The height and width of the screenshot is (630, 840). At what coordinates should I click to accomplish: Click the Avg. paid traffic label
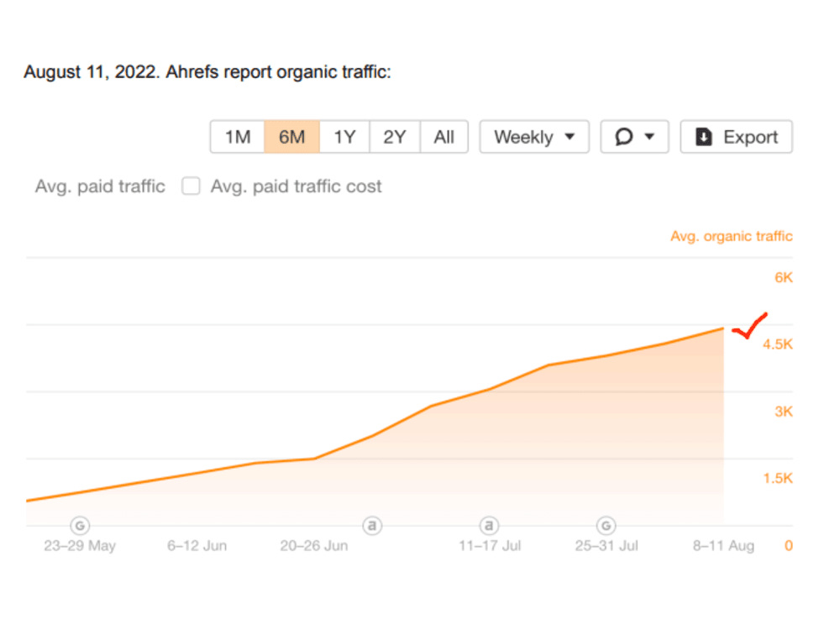100,186
